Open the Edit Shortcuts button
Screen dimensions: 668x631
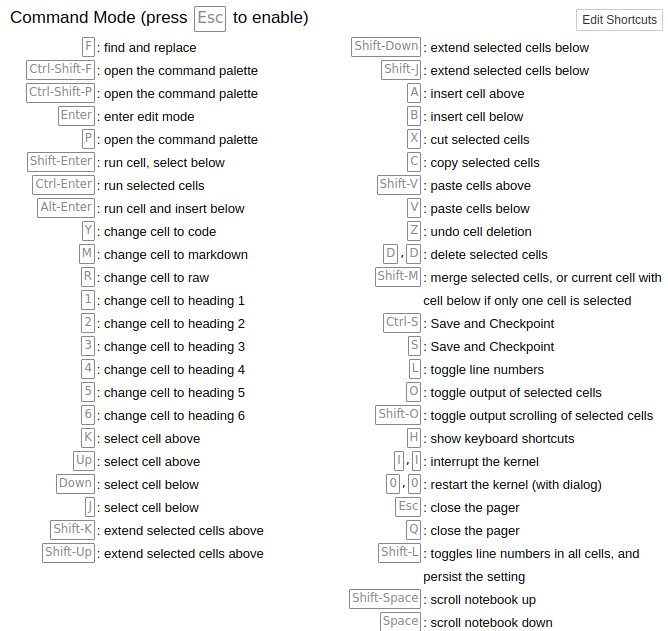click(619, 20)
